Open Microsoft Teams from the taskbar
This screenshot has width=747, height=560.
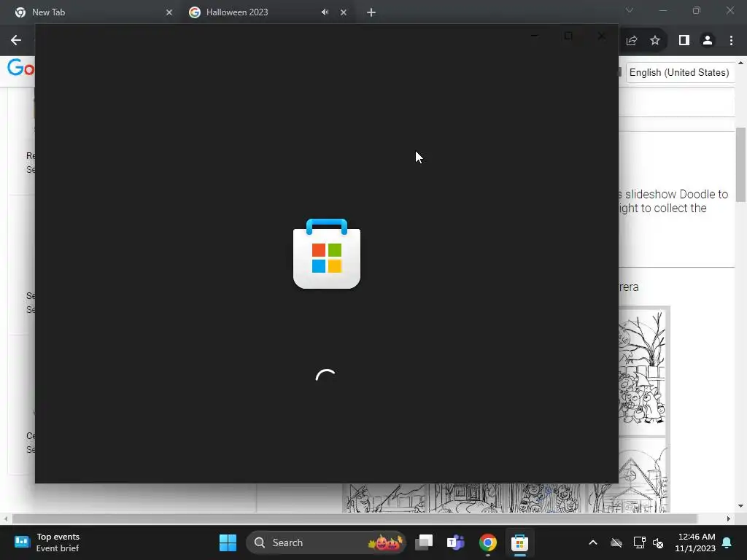(455, 542)
